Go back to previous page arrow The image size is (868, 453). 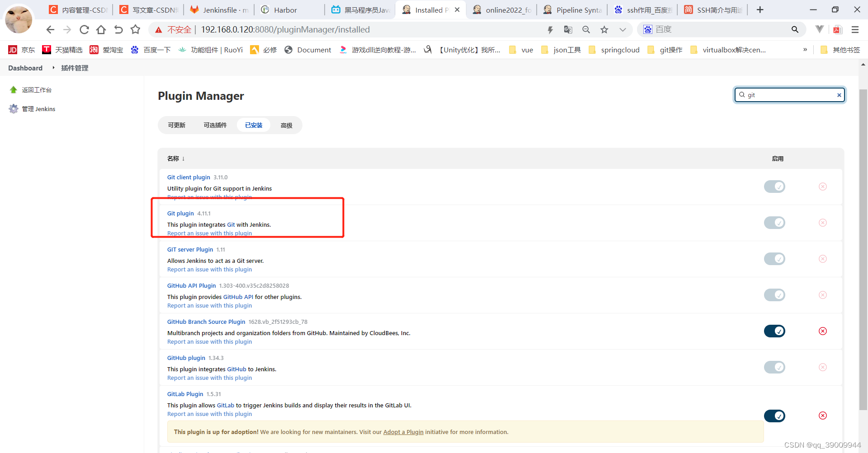(50, 30)
